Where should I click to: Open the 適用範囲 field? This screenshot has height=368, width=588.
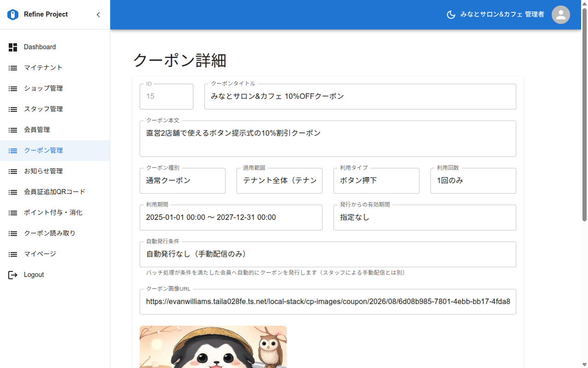pyautogui.click(x=279, y=181)
